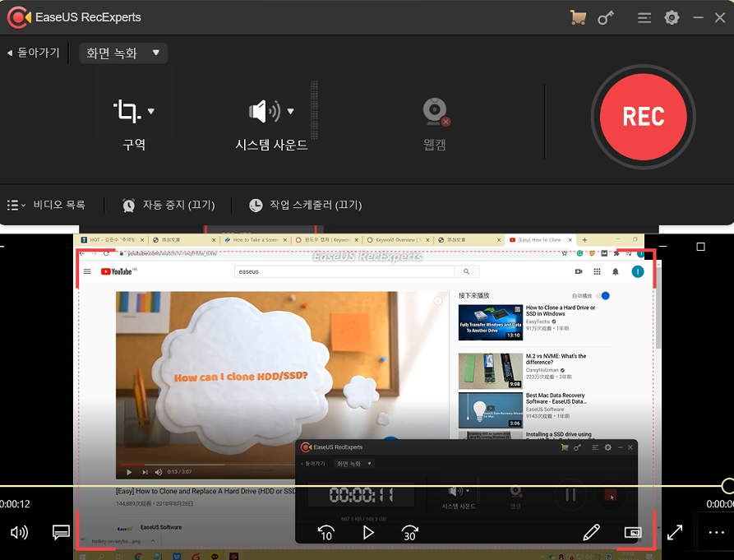Skip back 10 seconds
734x560 pixels.
click(326, 533)
